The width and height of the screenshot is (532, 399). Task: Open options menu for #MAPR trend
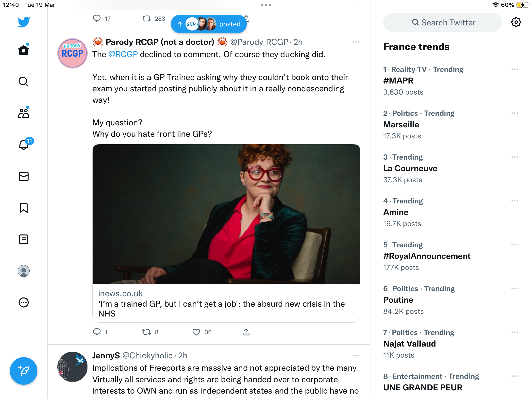point(515,69)
